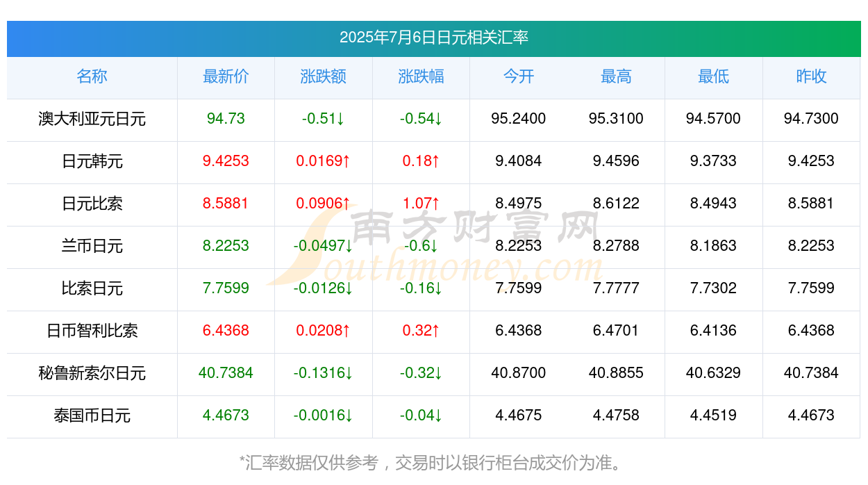Screen dimensions: 868x485
Task: Click change percent -0.16↓
Action: [421, 288]
